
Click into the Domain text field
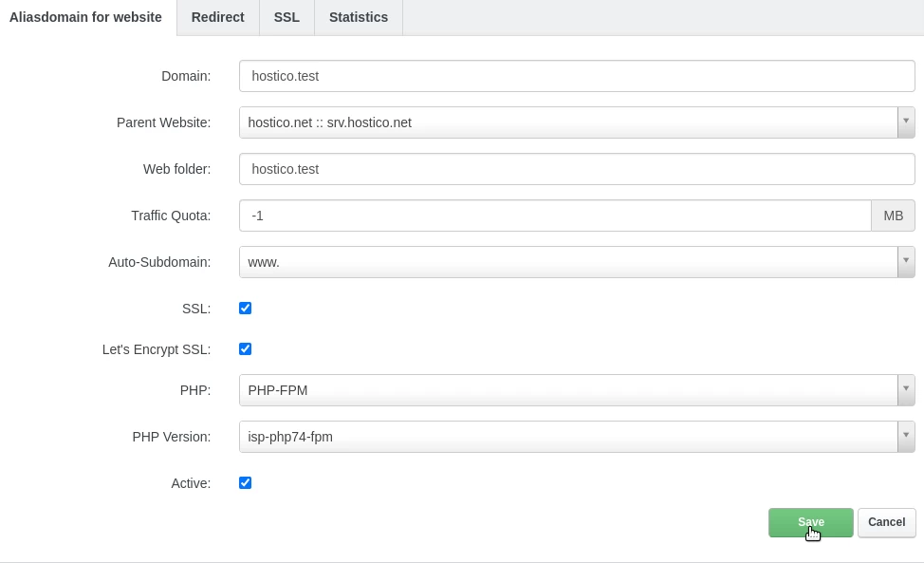[576, 76]
